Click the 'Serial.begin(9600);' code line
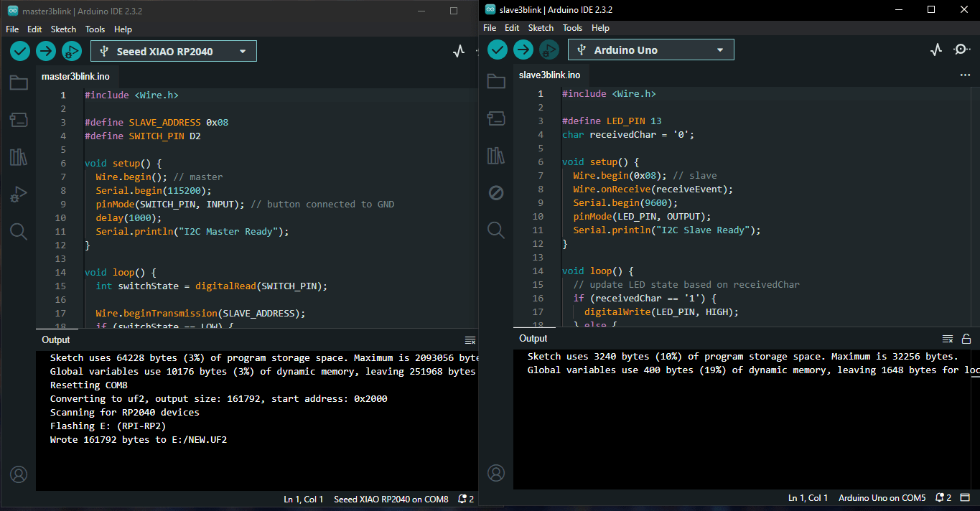Image resolution: width=980 pixels, height=511 pixels. tap(625, 203)
